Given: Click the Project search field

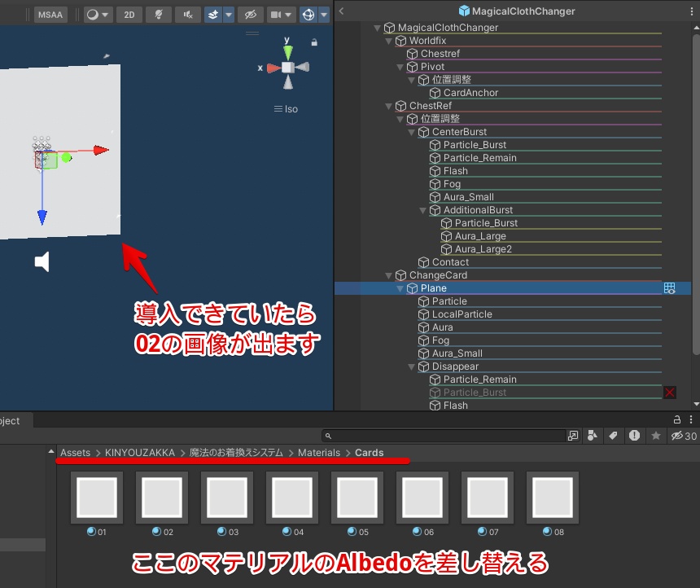Looking at the screenshot, I should pos(444,436).
